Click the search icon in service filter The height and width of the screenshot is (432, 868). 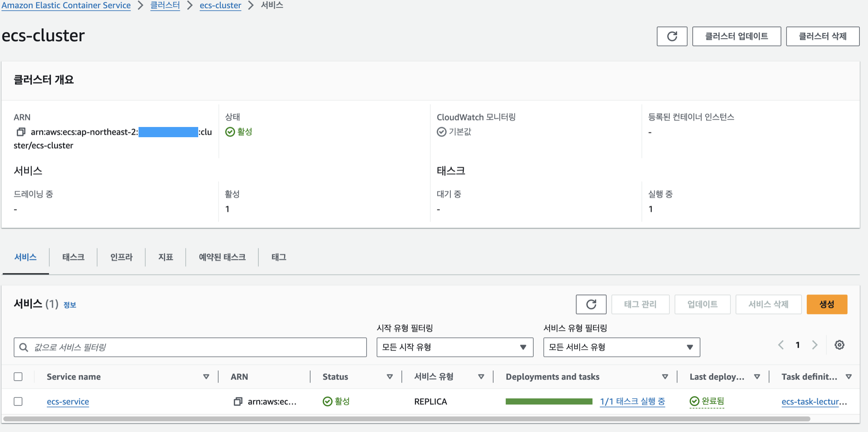tap(24, 347)
